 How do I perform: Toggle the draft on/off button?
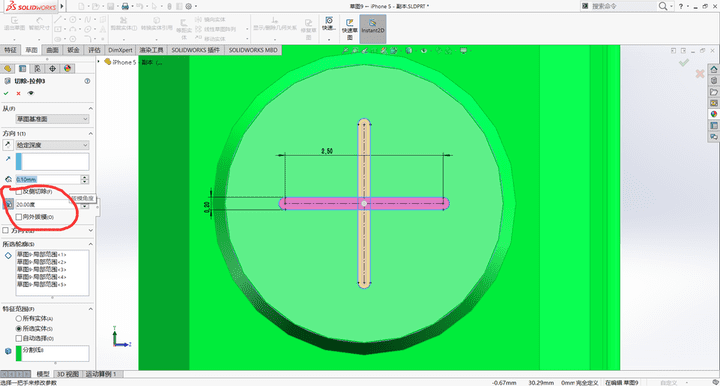[x=8, y=204]
